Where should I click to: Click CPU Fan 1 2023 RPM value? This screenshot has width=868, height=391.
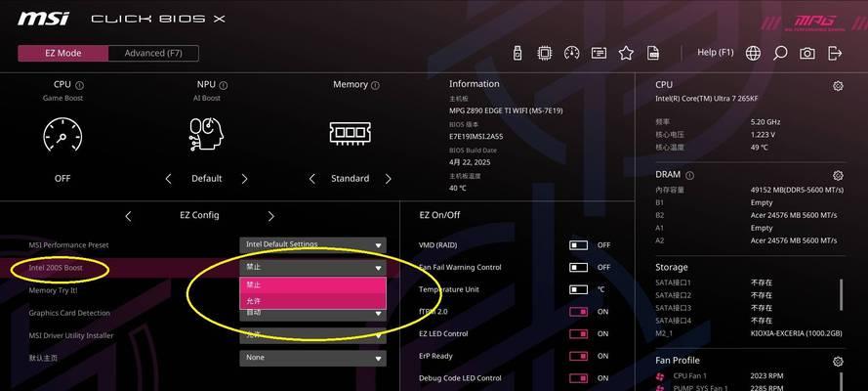(766, 376)
